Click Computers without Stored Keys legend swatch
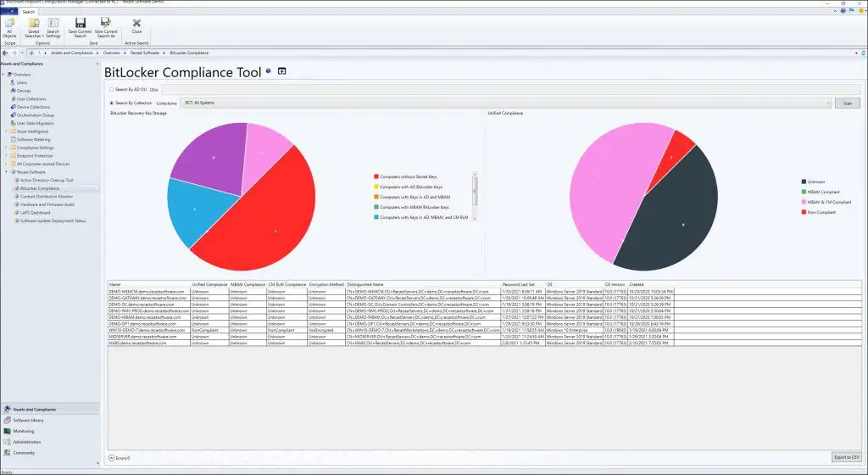This screenshot has height=475, width=868. pyautogui.click(x=376, y=176)
